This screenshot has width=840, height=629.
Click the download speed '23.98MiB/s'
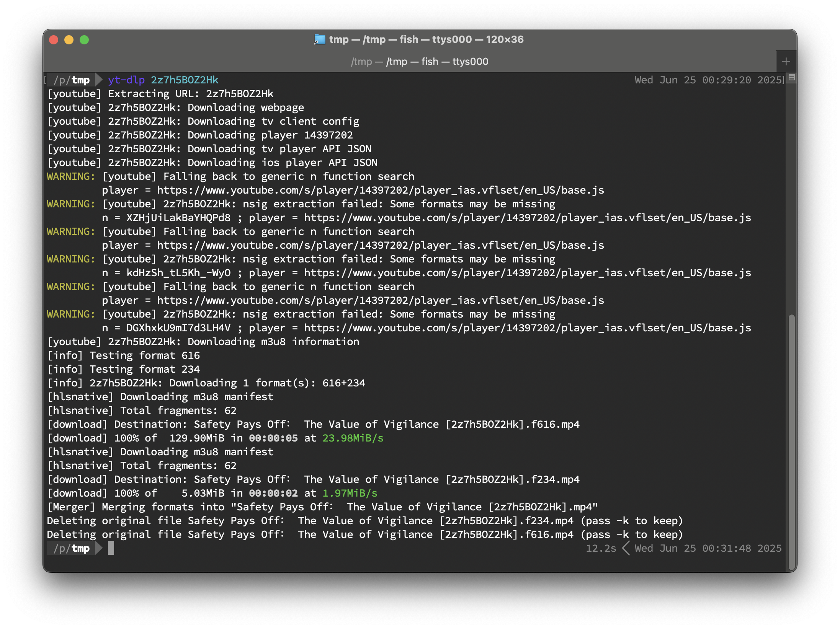[x=353, y=438]
